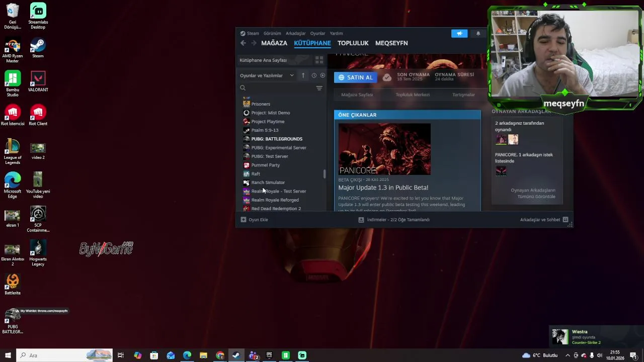Open the PANICORE featured news thumbnail
Viewport: 644px width, 362px height.
(384, 149)
